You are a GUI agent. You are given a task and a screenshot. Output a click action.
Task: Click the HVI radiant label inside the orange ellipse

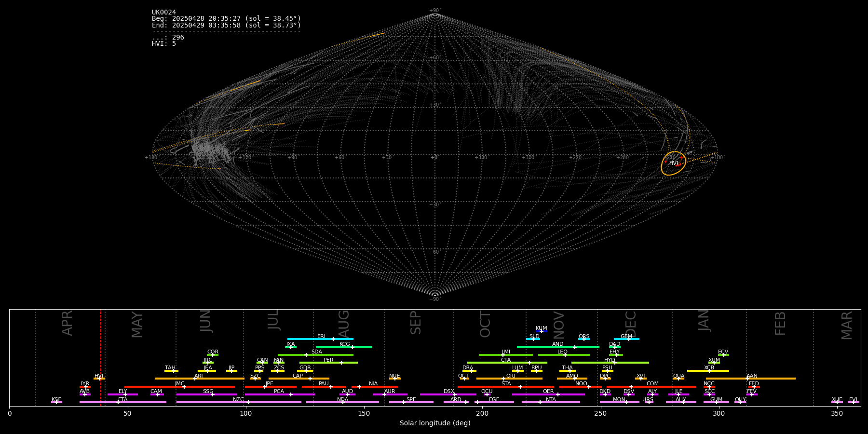pos(674,163)
